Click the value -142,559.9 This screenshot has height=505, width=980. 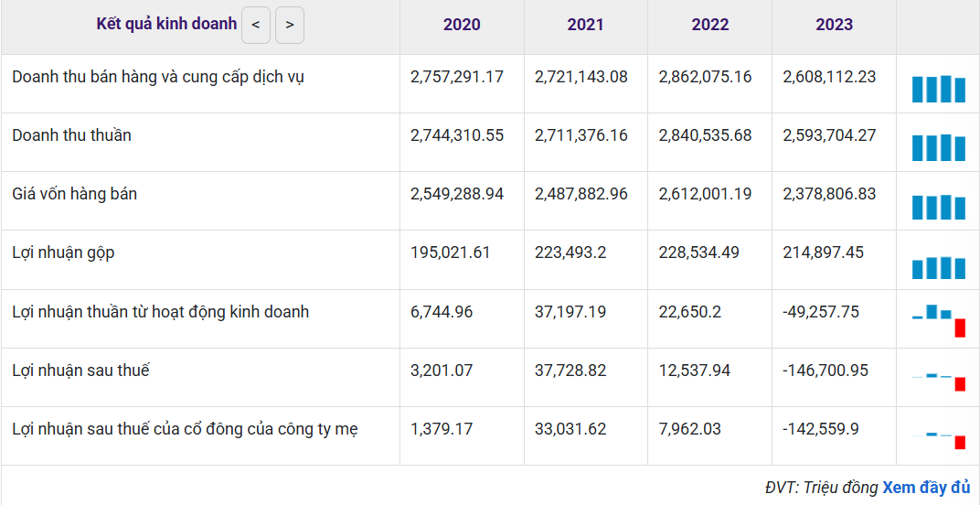click(821, 429)
